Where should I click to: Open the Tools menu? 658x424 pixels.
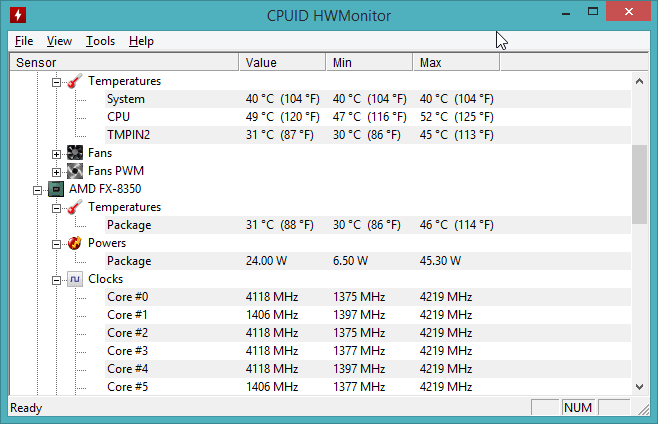pos(100,41)
